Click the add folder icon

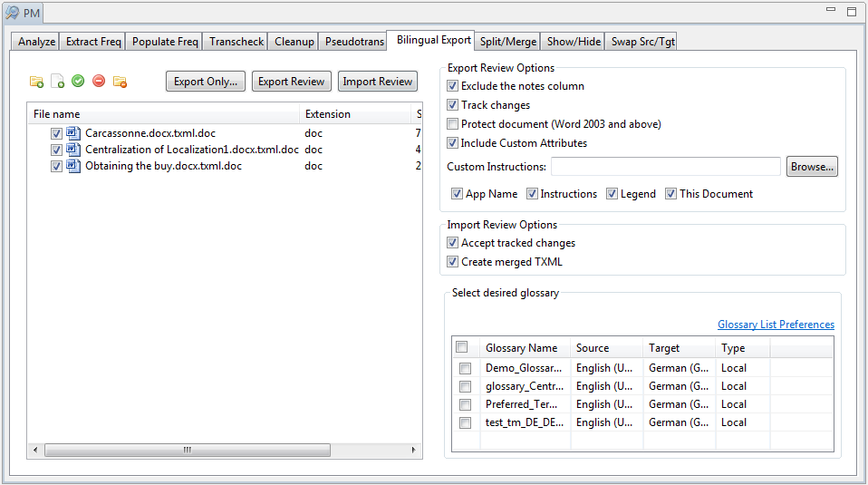click(x=36, y=82)
